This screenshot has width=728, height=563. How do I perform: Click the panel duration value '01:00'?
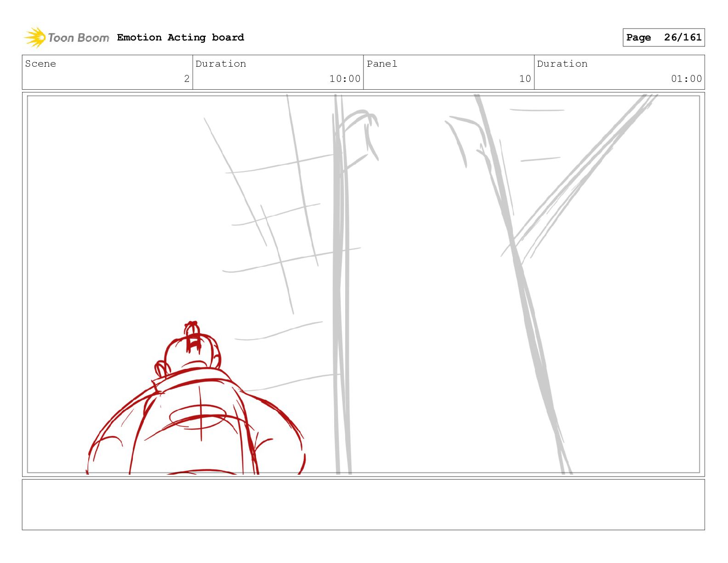point(687,79)
